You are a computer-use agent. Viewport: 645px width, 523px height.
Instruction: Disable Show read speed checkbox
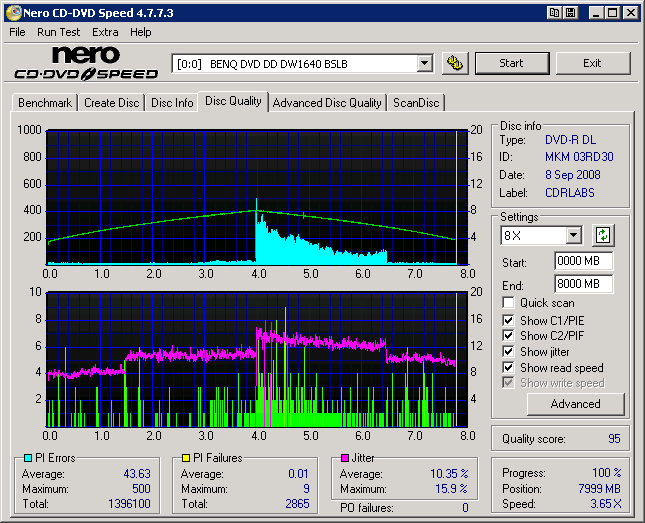[x=509, y=368]
